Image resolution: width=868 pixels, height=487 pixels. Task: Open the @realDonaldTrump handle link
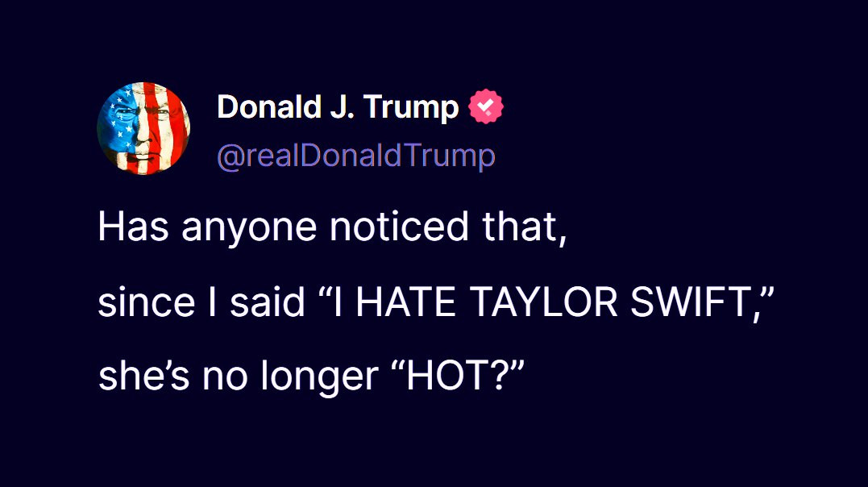click(x=355, y=156)
